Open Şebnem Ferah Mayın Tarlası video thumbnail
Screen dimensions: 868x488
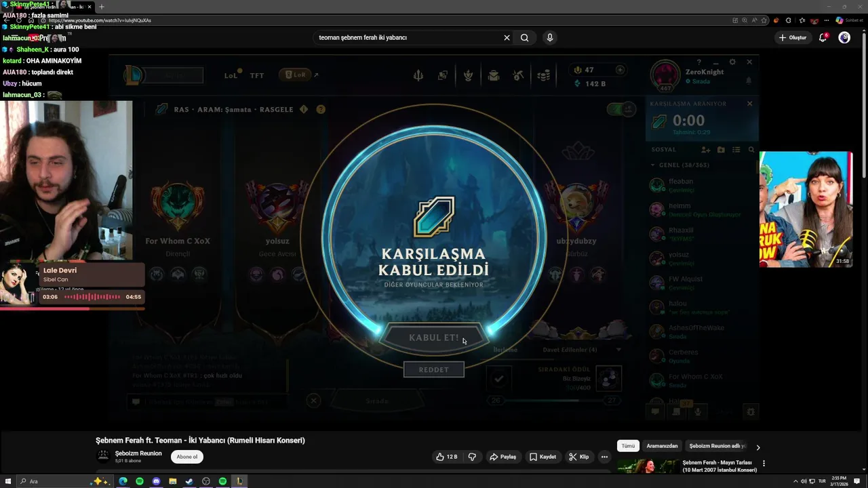(x=648, y=466)
